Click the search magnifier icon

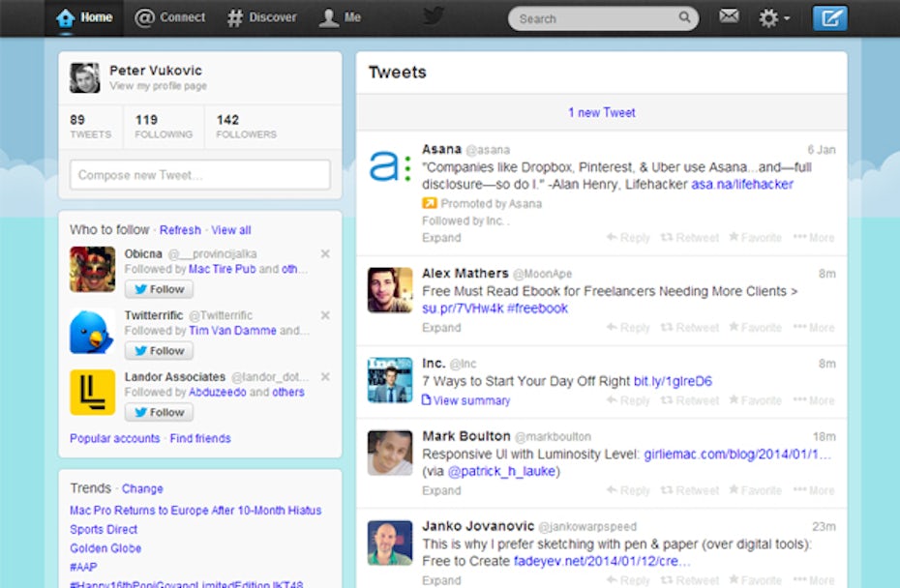click(684, 18)
